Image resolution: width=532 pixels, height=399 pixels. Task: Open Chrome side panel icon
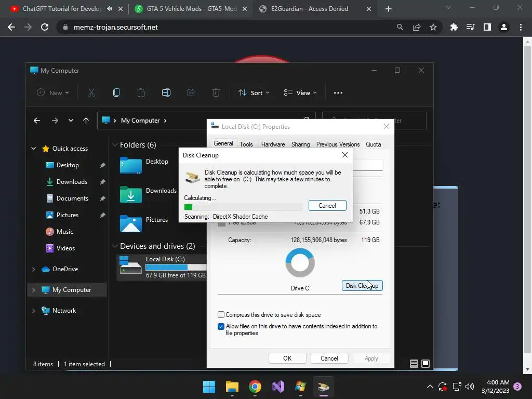pyautogui.click(x=487, y=27)
